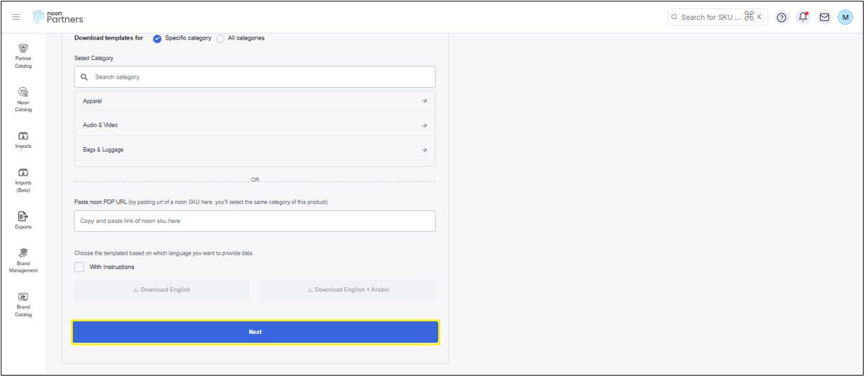This screenshot has height=377, width=868.
Task: Expand the Bags & Luggage category
Action: click(254, 150)
